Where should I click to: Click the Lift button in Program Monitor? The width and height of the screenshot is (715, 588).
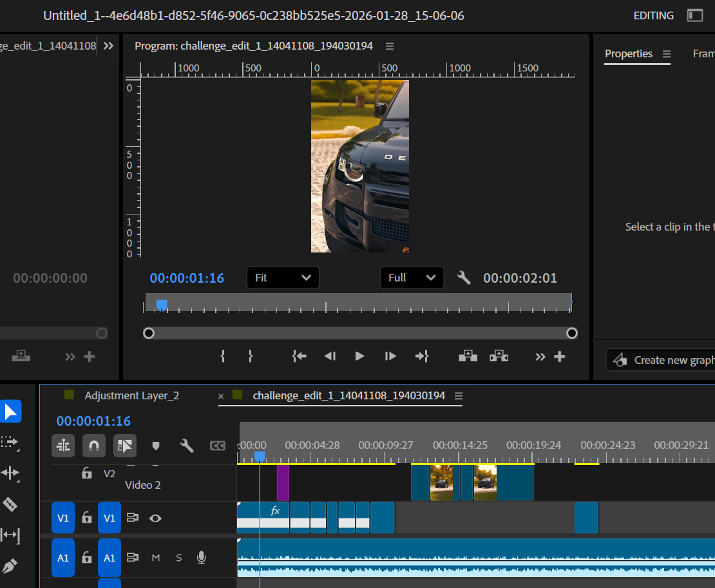click(x=468, y=356)
